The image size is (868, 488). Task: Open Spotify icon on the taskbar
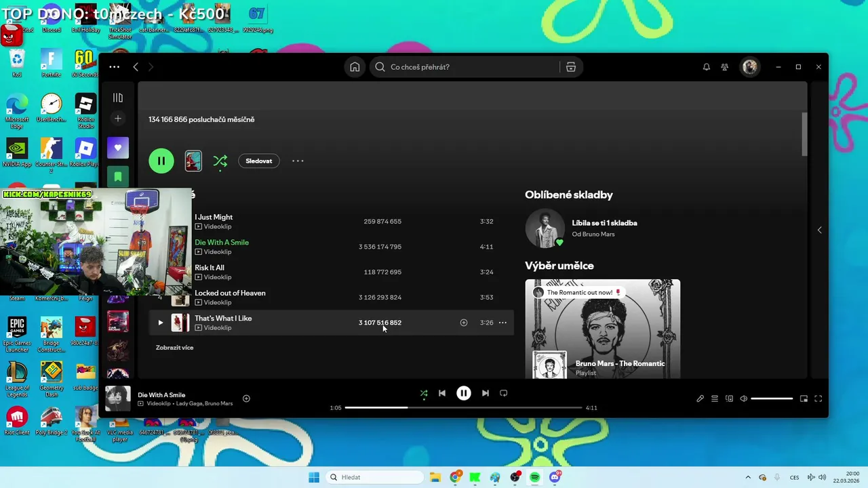coord(535,477)
